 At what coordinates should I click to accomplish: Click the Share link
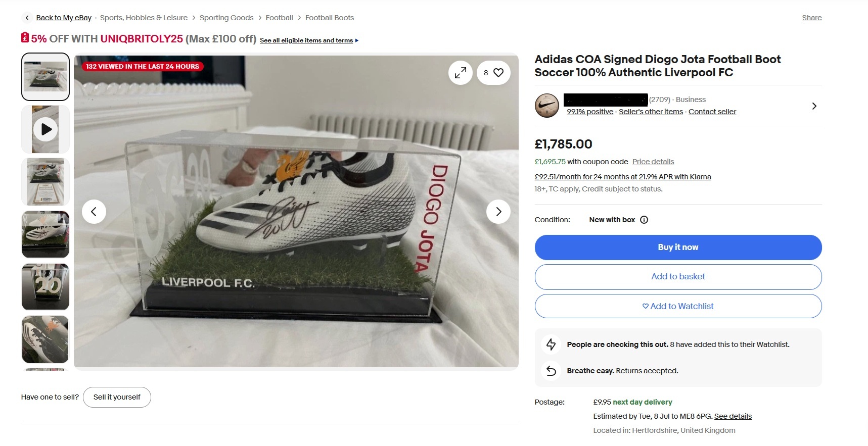pos(811,18)
